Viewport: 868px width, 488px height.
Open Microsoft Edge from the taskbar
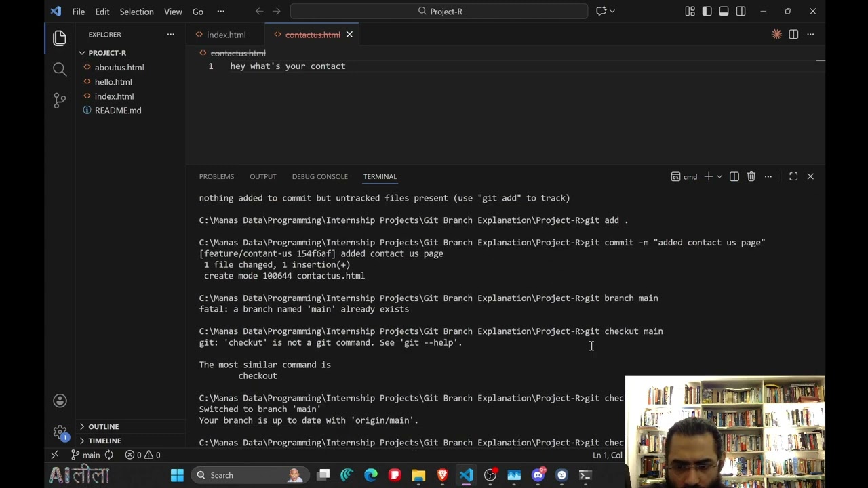click(x=371, y=475)
